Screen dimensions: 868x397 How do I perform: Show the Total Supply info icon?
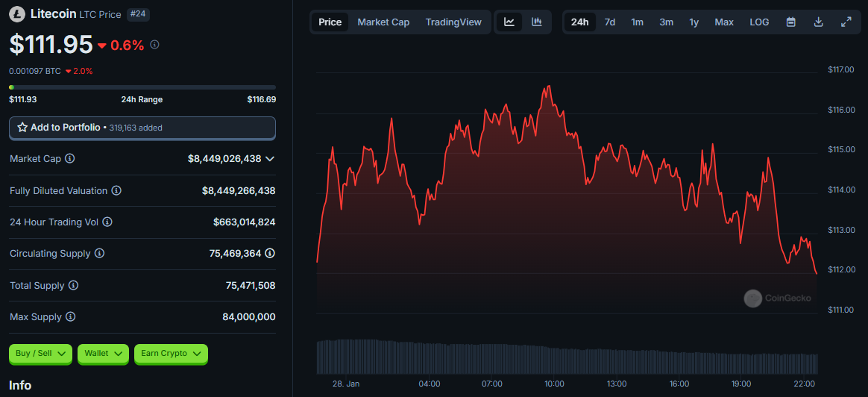(x=73, y=285)
